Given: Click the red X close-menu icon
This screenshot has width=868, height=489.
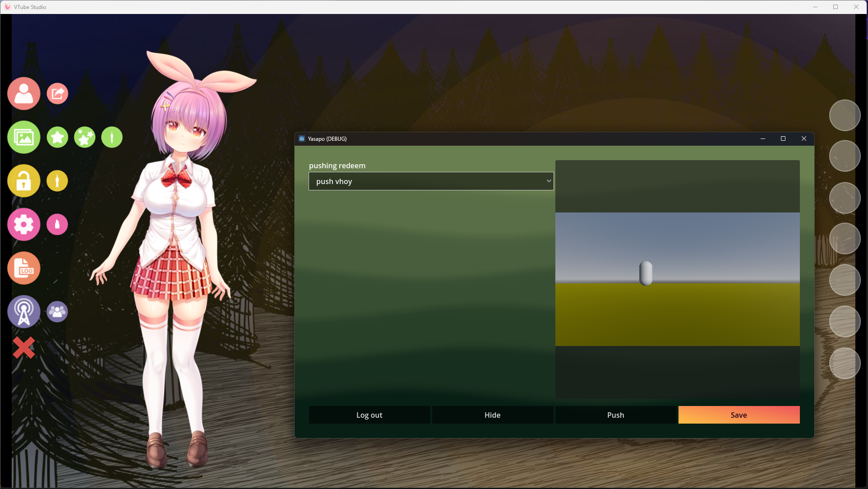Looking at the screenshot, I should 23,348.
